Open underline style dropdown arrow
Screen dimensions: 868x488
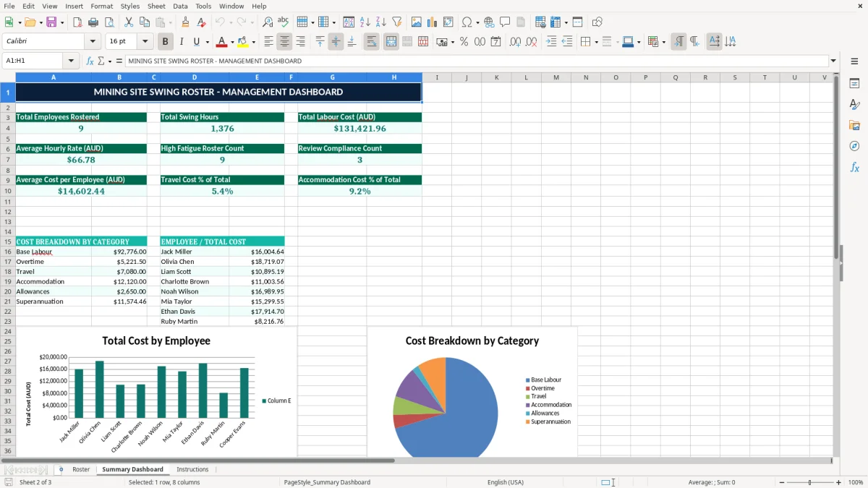[207, 42]
